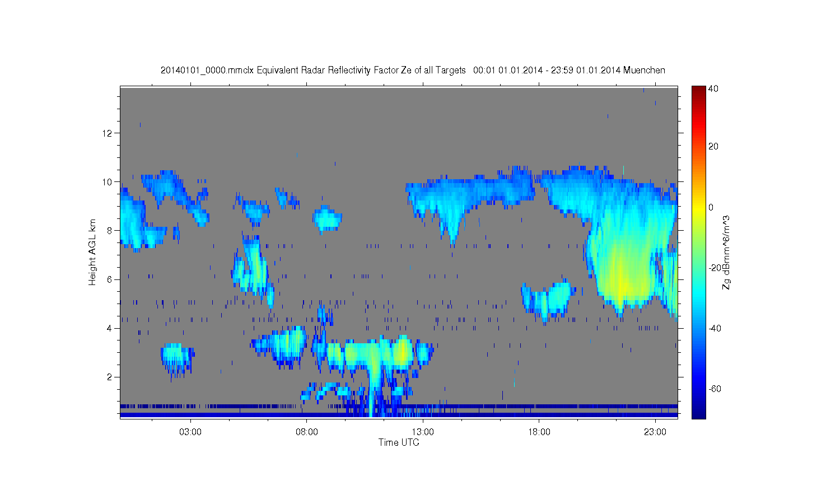Click the 03:00 time tick label
Screen dimensions: 840x504
pos(190,432)
